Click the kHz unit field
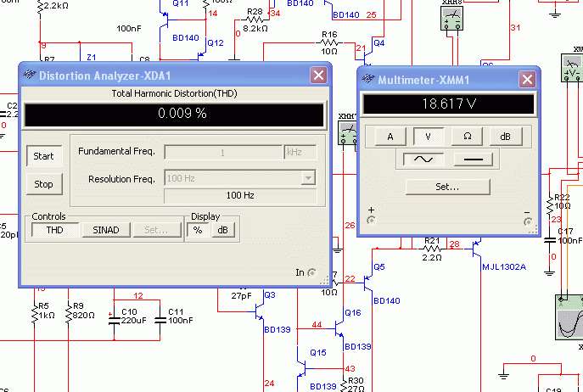 [300, 153]
